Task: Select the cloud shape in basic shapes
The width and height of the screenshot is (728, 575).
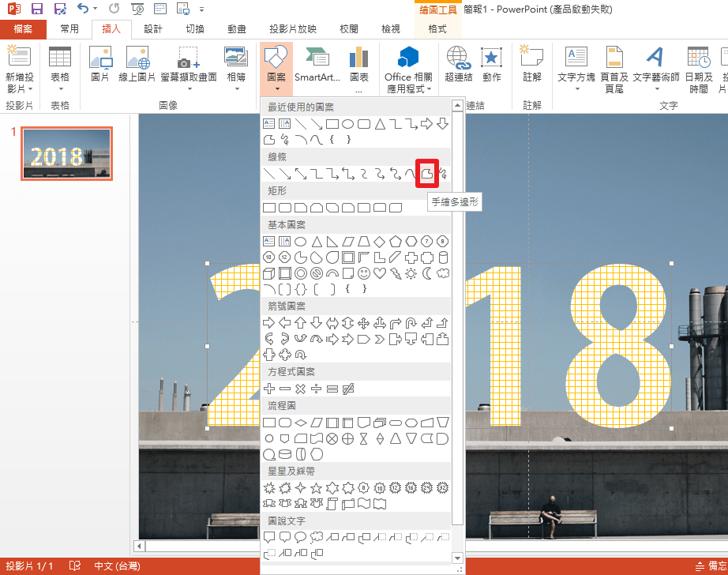Action: tap(443, 273)
